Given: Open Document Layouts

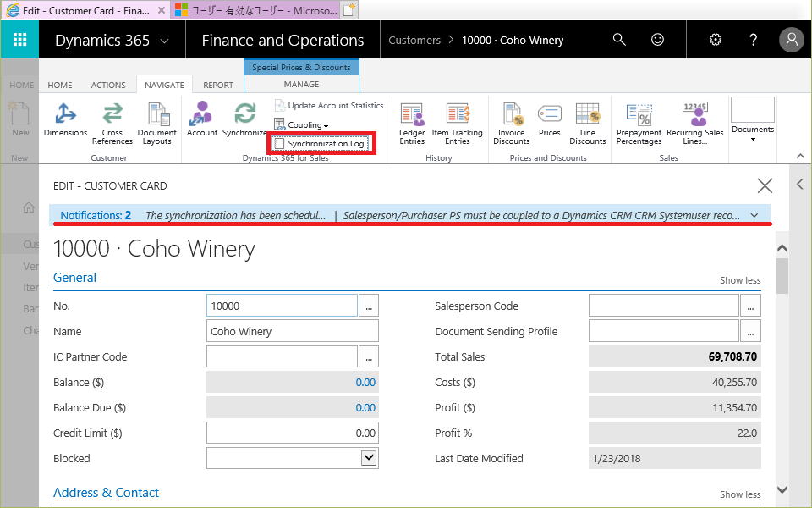Looking at the screenshot, I should (x=157, y=124).
